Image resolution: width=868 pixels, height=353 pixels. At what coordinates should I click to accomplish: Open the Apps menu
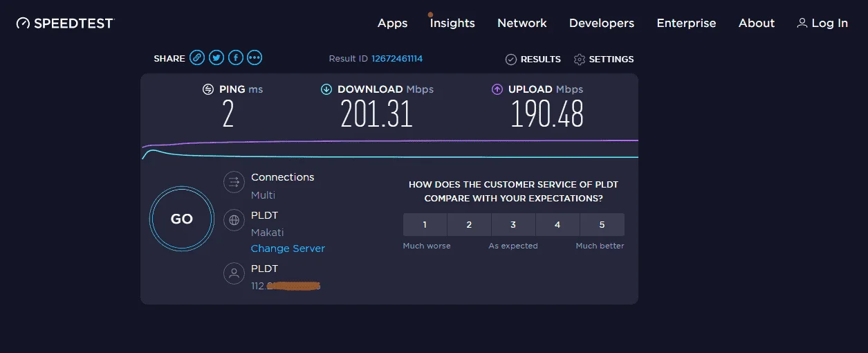tap(392, 23)
